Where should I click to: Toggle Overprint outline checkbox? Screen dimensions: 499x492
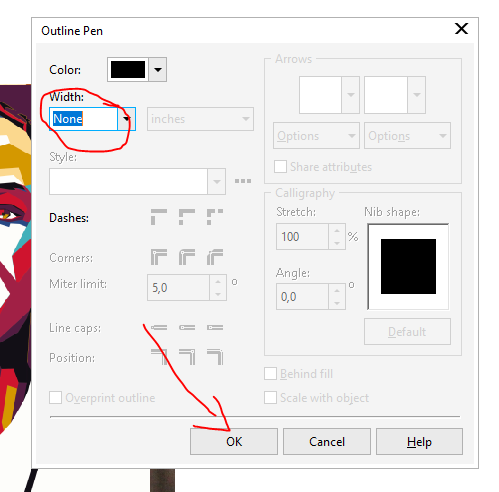(55, 398)
